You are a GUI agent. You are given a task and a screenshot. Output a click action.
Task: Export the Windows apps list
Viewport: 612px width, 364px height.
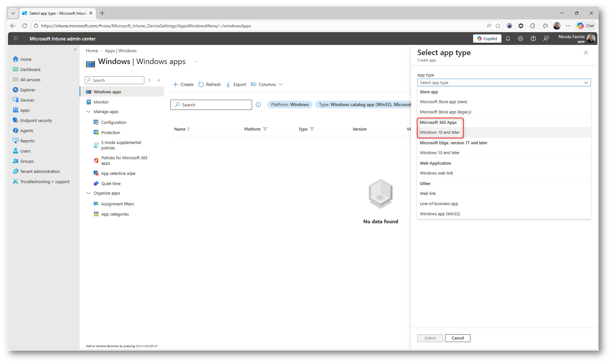point(236,84)
